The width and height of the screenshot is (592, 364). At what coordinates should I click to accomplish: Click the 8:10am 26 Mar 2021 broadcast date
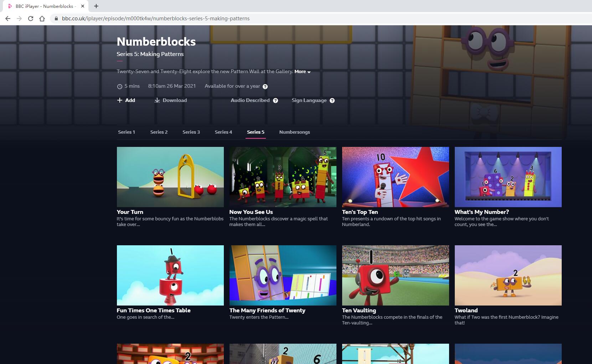tap(172, 86)
